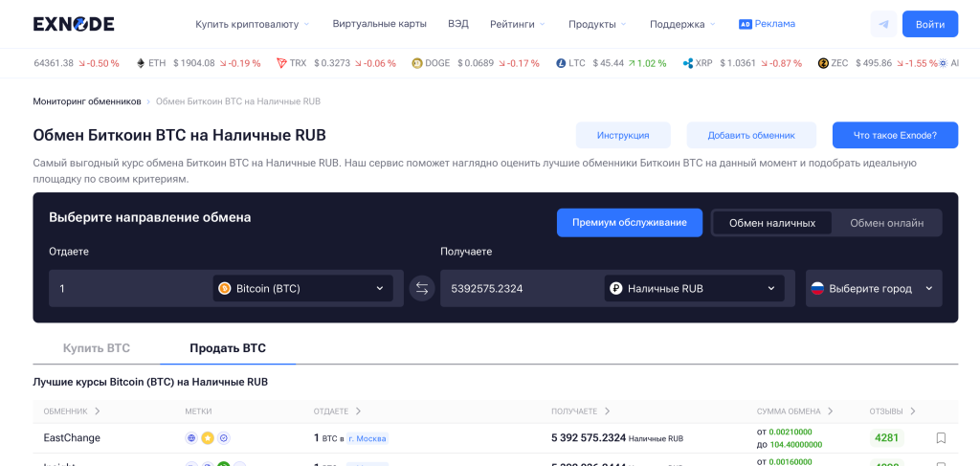The image size is (980, 466).
Task: Sort table by Сумма обмена column
Action: tap(795, 411)
